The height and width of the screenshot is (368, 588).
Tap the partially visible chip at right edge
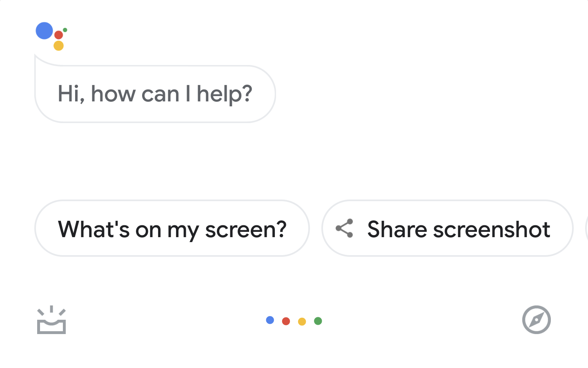click(586, 228)
